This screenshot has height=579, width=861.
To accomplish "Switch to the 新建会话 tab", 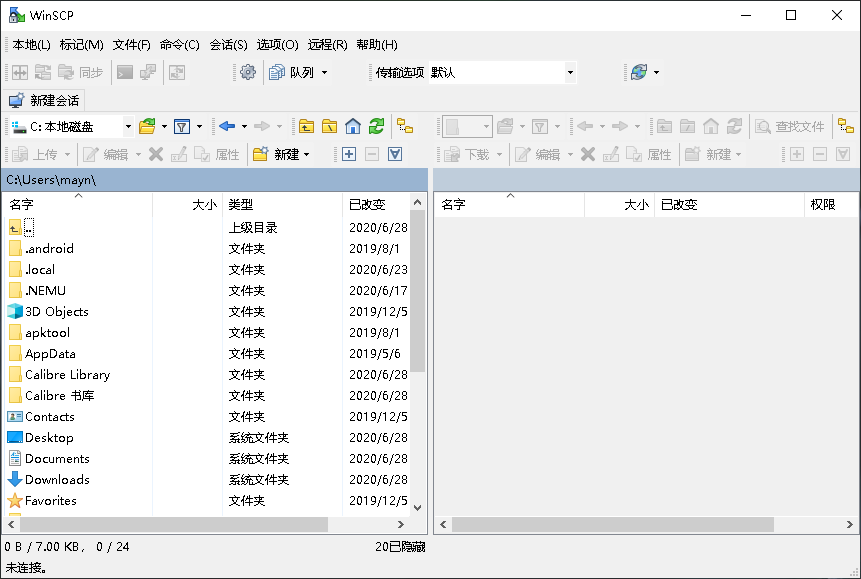I will point(44,100).
